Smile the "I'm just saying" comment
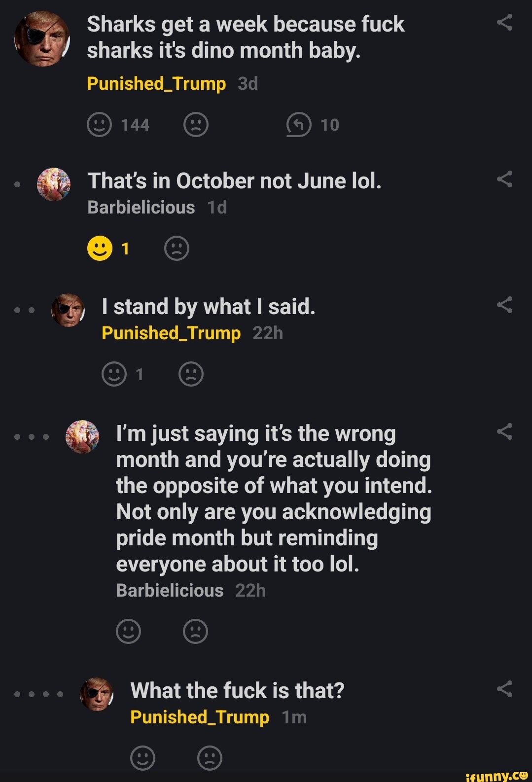 pyautogui.click(x=128, y=631)
